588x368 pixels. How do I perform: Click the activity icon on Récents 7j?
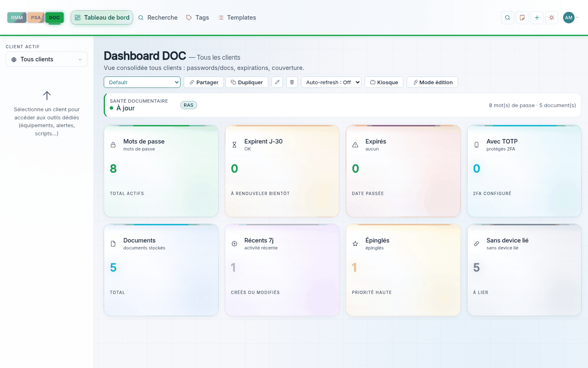point(234,244)
